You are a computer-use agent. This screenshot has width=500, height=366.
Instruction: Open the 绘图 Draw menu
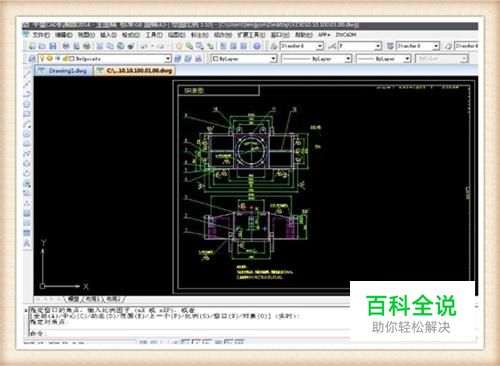176,35
